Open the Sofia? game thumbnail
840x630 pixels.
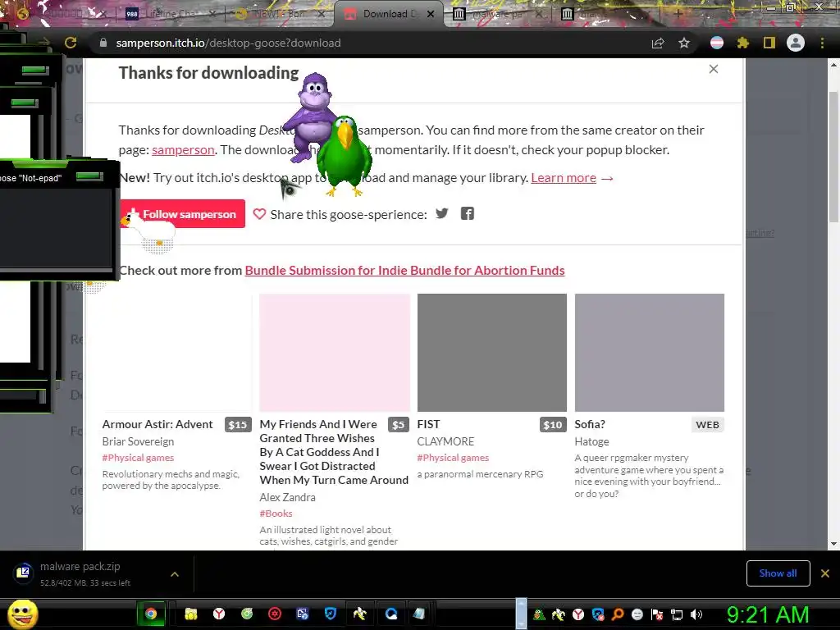tap(650, 353)
